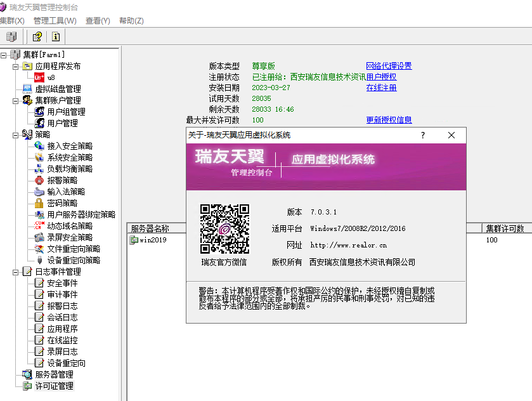
Task: Open 设备重定向策略 icon
Action: tap(39, 260)
